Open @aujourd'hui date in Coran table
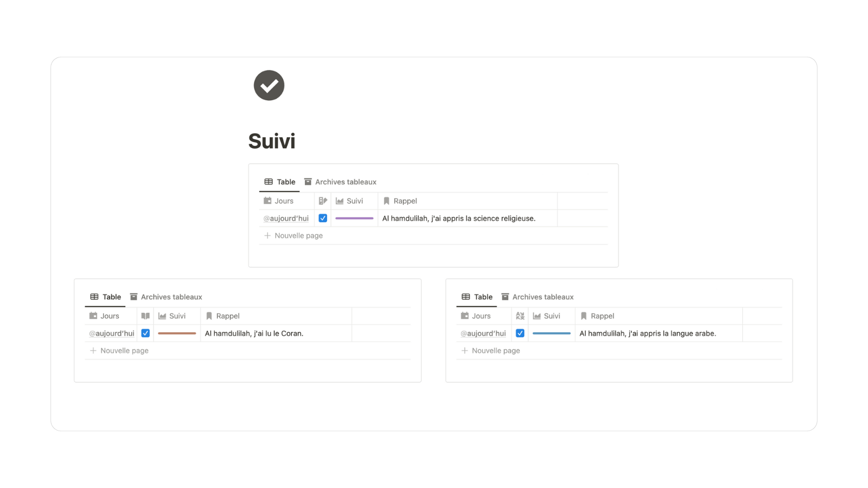Viewport: 868px width, 488px height. (x=111, y=333)
